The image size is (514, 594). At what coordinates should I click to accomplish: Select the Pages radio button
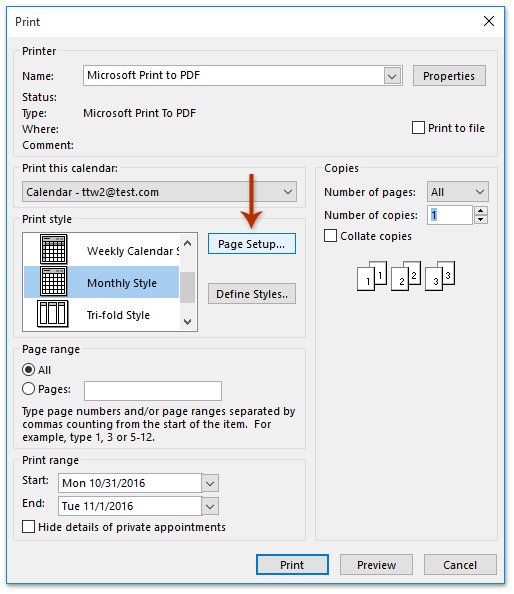pyautogui.click(x=28, y=389)
